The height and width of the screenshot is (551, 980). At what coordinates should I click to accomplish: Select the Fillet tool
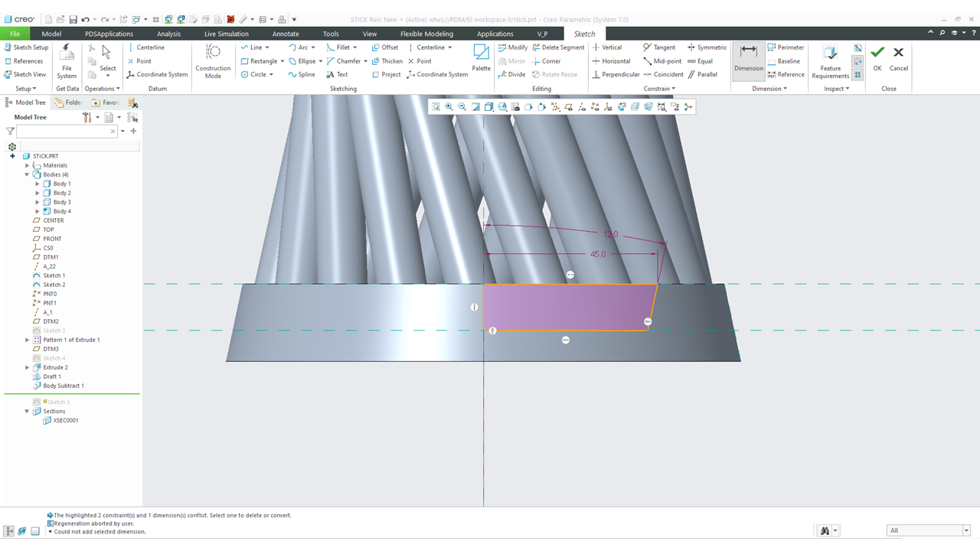point(338,47)
